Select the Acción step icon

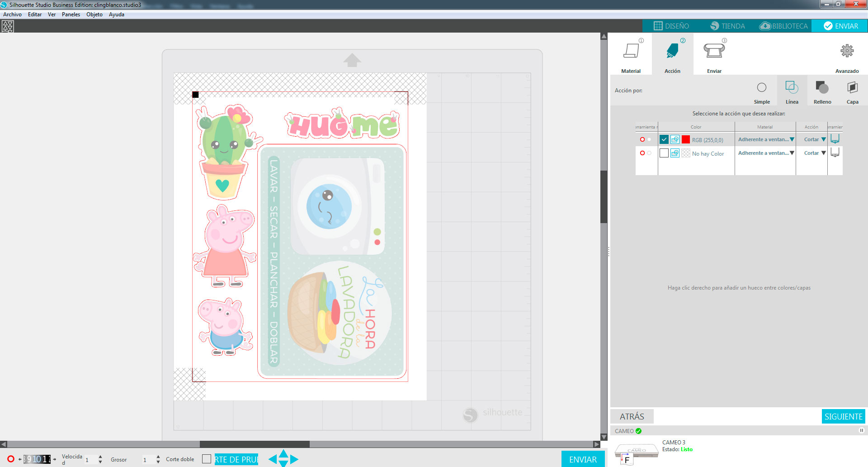672,51
